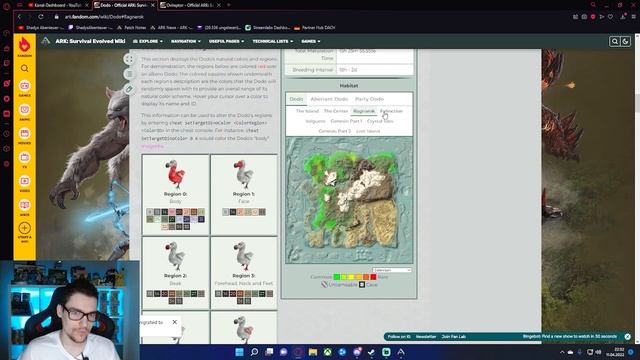This screenshot has width=640, height=360.
Task: Open the Xbox app from the taskbar
Action: [328, 352]
